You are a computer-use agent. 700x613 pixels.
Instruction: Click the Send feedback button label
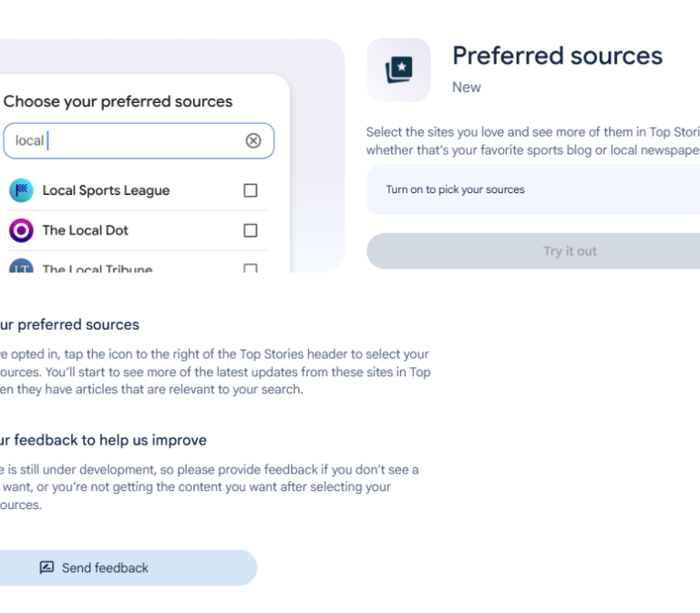click(x=105, y=567)
